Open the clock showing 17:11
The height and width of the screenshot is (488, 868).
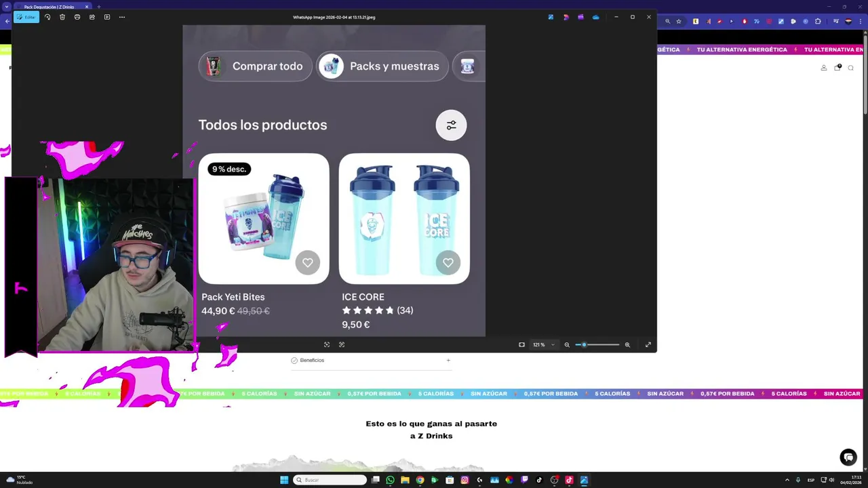[850, 480]
